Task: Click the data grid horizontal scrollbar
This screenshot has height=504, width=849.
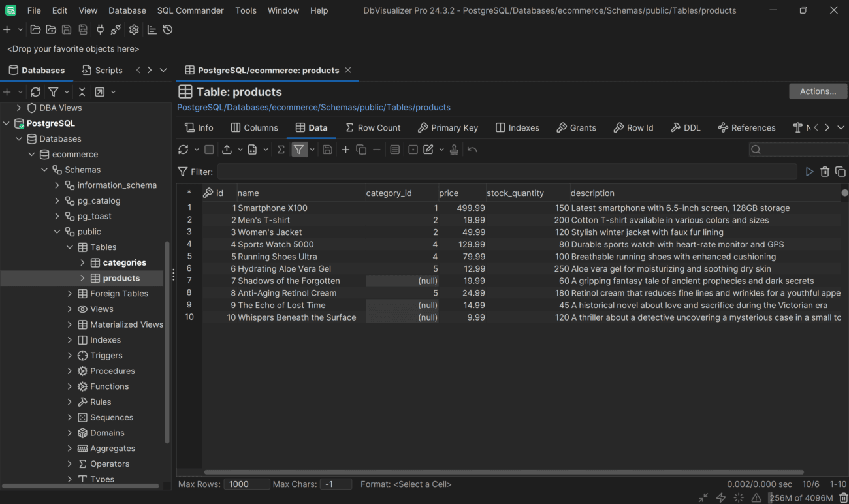Action: [x=504, y=472]
